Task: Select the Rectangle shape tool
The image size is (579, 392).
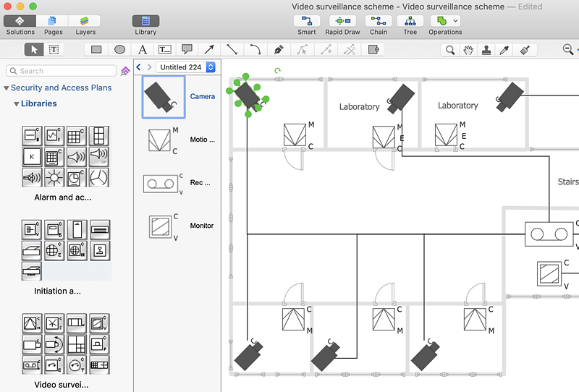Action: pyautogui.click(x=96, y=50)
